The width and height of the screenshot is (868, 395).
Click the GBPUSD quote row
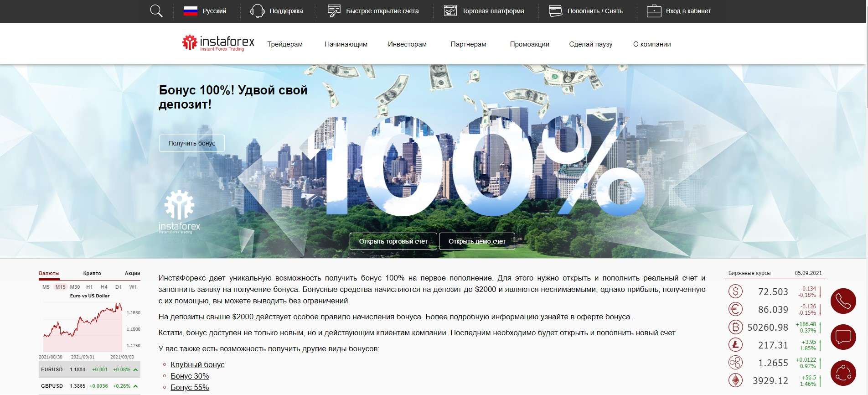point(89,386)
